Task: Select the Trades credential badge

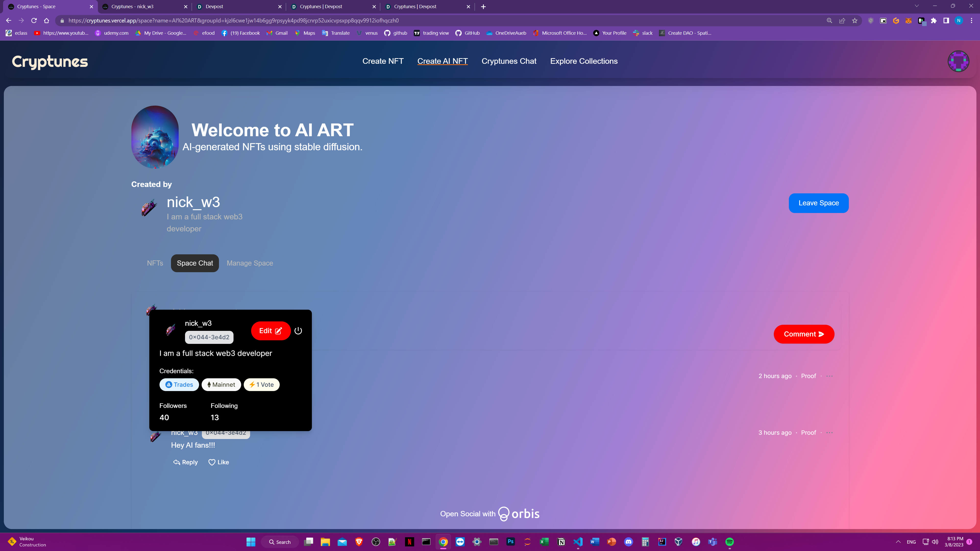Action: (x=179, y=384)
